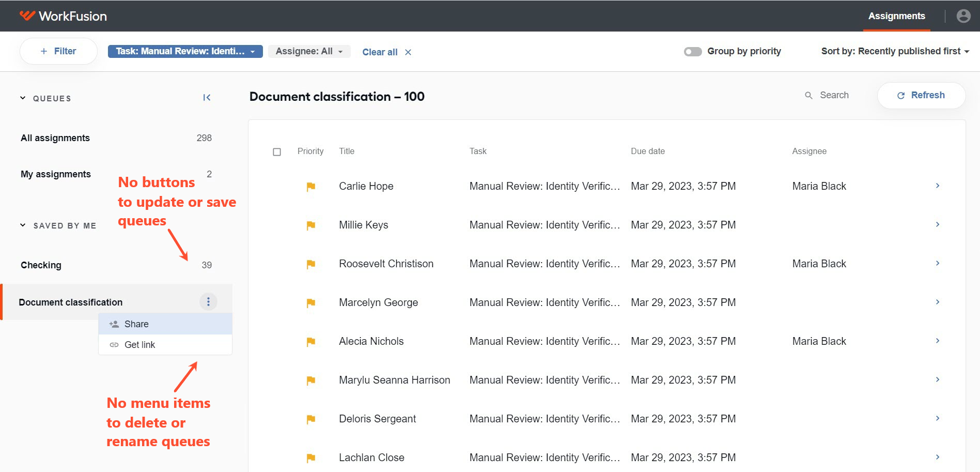Open the Assignee filter dropdown

[309, 51]
